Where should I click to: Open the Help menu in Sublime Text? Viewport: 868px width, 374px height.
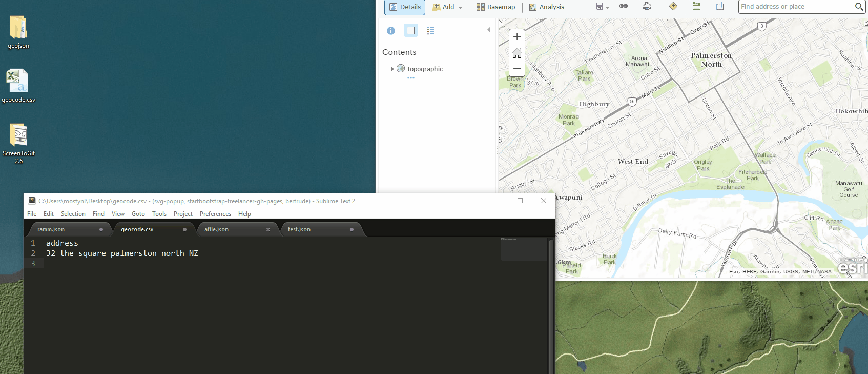click(244, 214)
